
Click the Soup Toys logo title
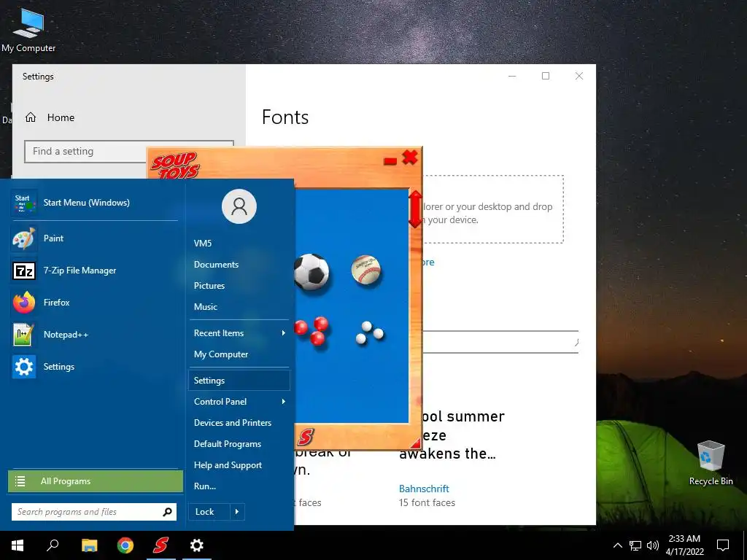point(175,166)
